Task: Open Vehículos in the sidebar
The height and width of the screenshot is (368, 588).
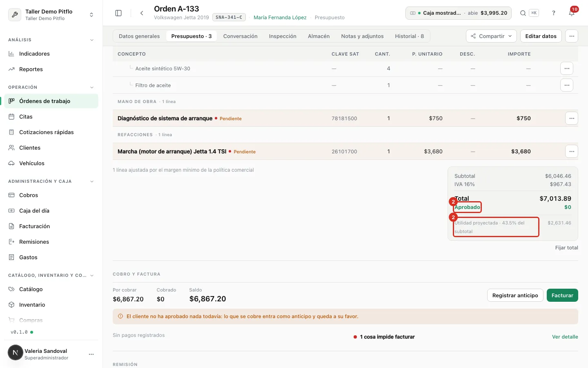Action: 51,163
